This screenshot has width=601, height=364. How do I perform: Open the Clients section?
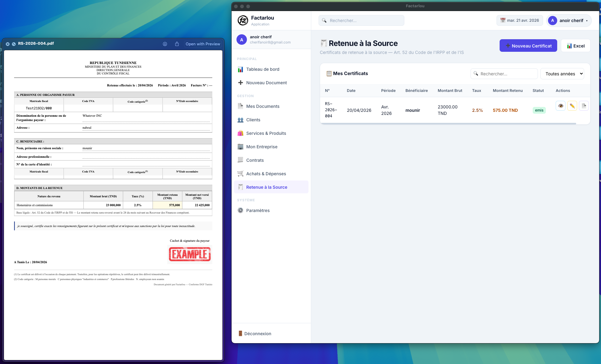click(x=253, y=120)
